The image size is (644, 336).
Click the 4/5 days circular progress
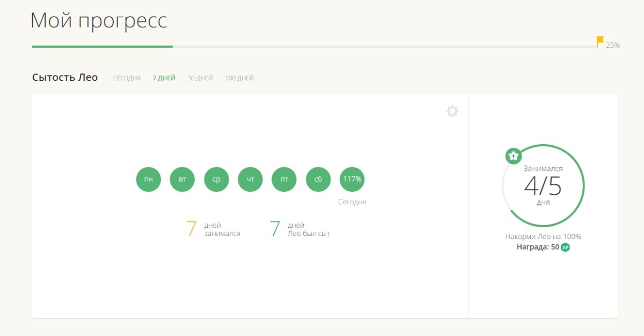tap(543, 186)
